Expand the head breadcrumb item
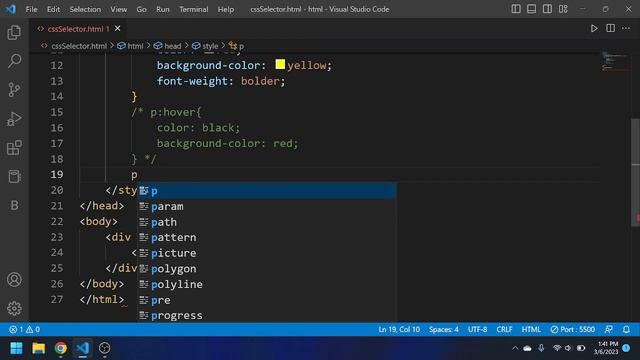 pos(172,46)
